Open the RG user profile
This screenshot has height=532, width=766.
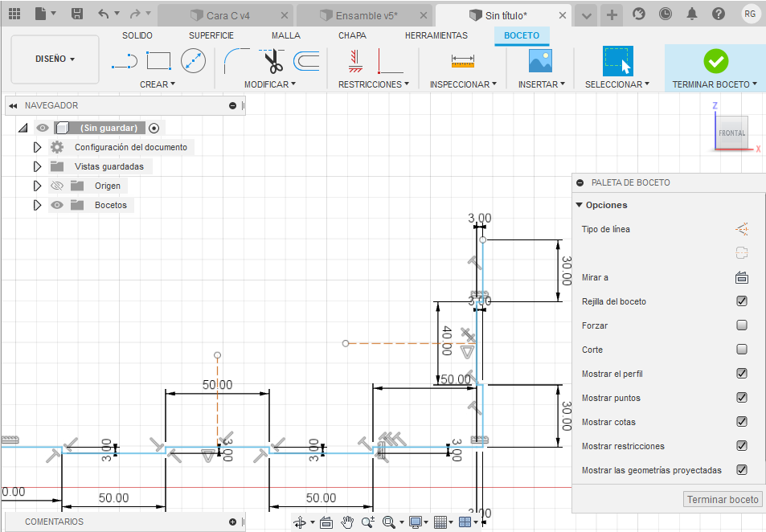coord(750,14)
